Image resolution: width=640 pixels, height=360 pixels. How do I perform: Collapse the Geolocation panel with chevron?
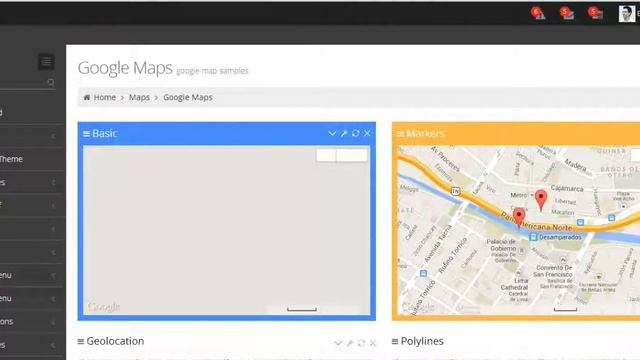[338, 343]
